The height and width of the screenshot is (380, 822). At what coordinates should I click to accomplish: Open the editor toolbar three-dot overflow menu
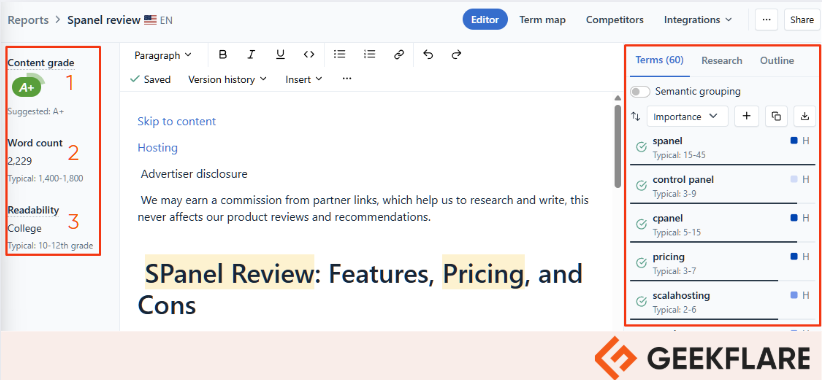pyautogui.click(x=347, y=79)
